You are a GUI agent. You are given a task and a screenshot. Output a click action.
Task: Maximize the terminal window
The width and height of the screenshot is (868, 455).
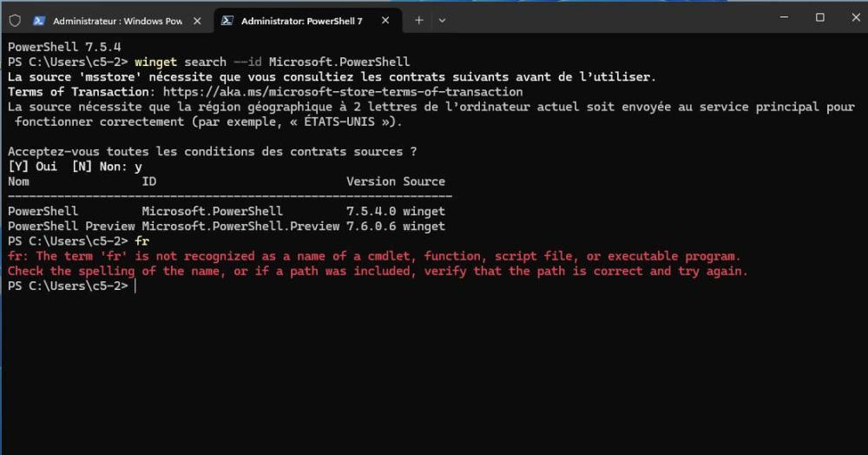coord(819,17)
